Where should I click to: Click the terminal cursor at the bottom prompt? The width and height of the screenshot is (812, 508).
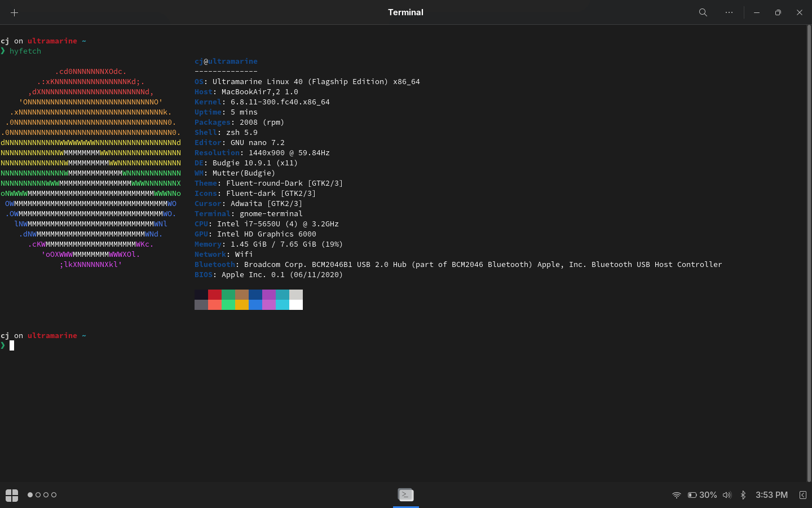point(12,345)
